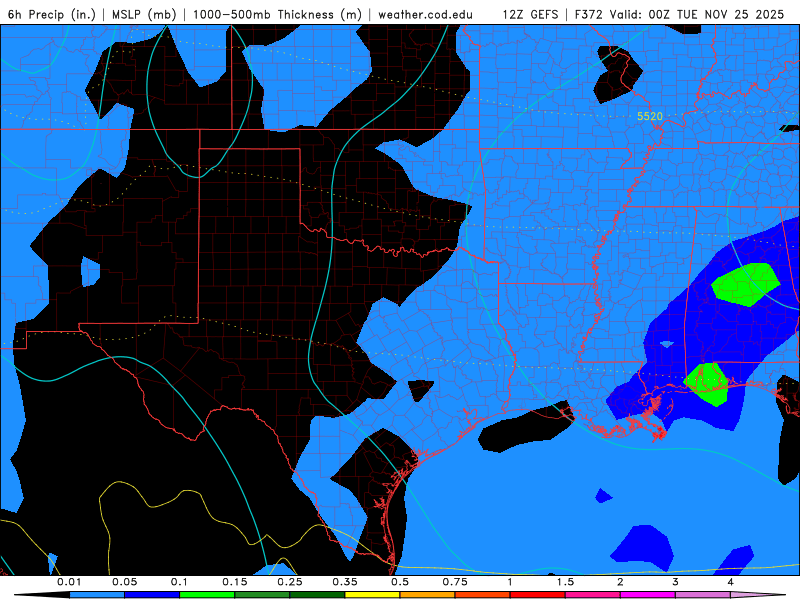Click the yellow 5520 thickness contour label
This screenshot has width=800, height=600.
[649, 116]
